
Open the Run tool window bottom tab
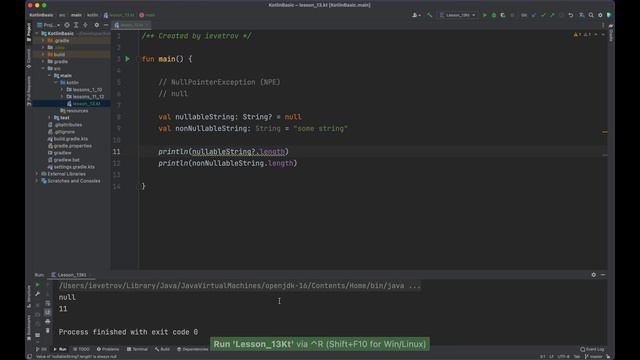pyautogui.click(x=60, y=349)
